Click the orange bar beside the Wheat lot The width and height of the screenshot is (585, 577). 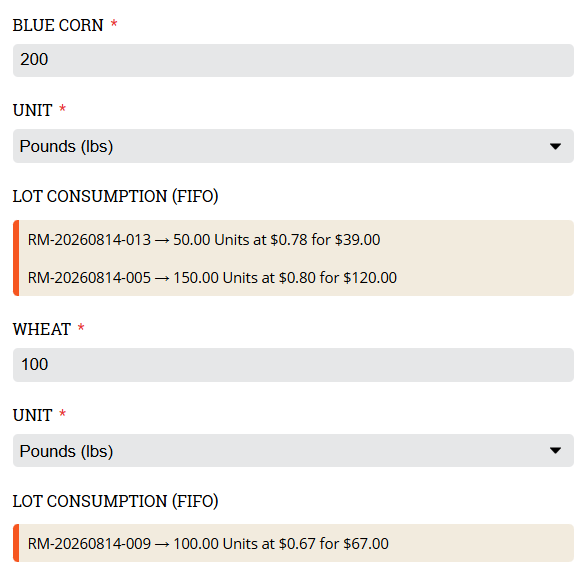(x=16, y=543)
